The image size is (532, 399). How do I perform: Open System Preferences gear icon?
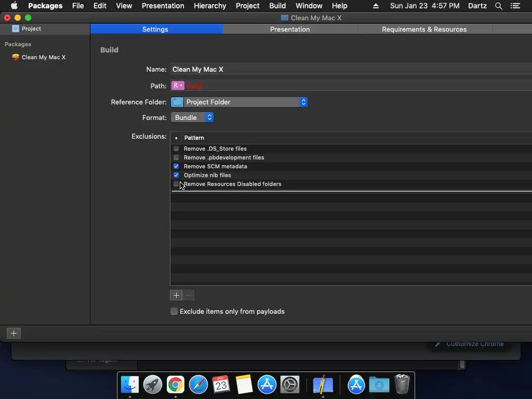(x=290, y=385)
